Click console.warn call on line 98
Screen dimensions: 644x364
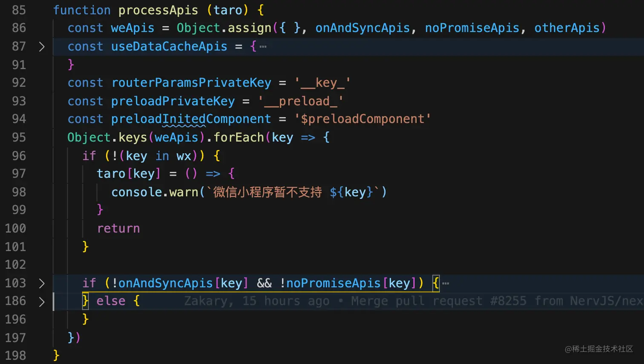pos(155,192)
